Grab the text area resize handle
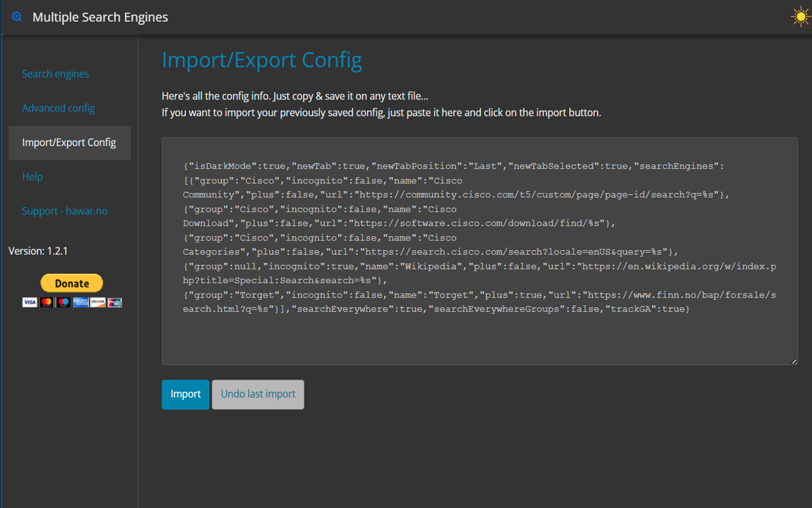This screenshot has width=812, height=508. click(x=794, y=361)
